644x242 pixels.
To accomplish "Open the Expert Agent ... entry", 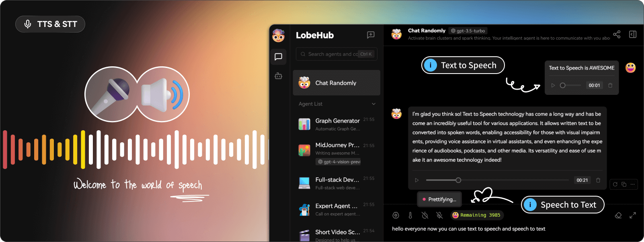I will point(336,209).
